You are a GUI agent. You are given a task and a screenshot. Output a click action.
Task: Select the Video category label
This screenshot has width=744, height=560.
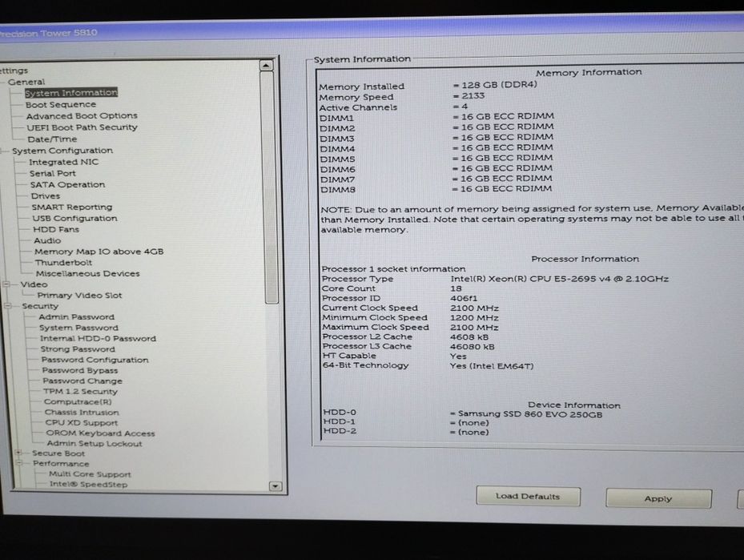(34, 284)
